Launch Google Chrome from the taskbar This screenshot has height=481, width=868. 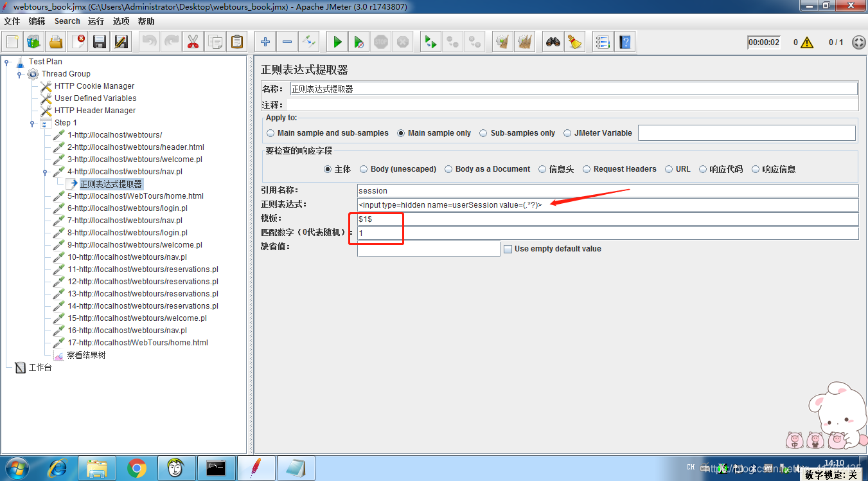pyautogui.click(x=137, y=468)
